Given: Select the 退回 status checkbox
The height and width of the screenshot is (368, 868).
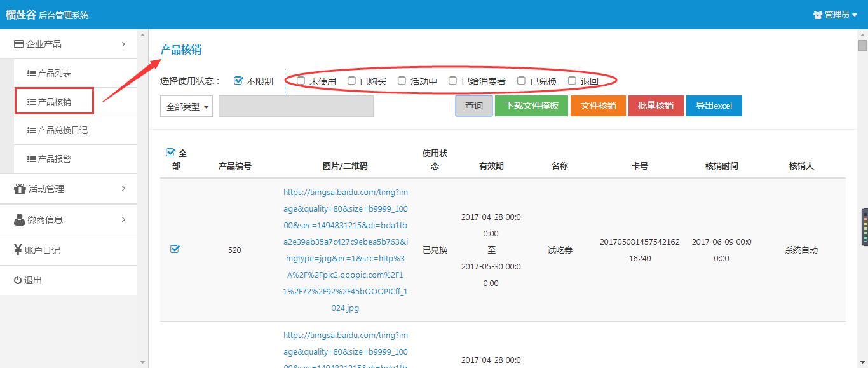Looking at the screenshot, I should point(572,81).
